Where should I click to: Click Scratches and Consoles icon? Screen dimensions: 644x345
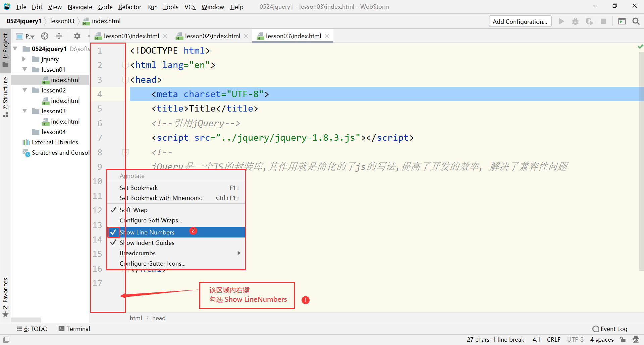[x=26, y=153]
